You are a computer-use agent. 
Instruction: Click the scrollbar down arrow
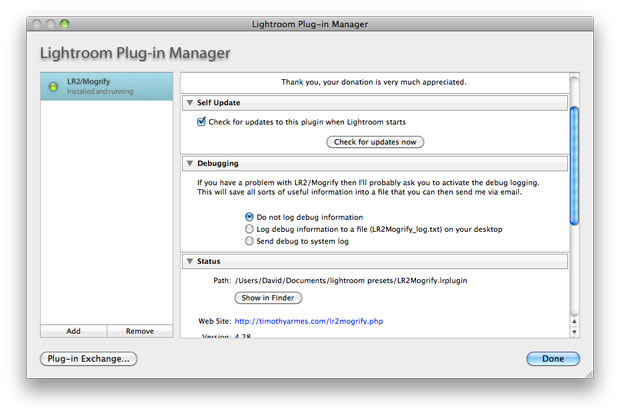click(x=575, y=332)
